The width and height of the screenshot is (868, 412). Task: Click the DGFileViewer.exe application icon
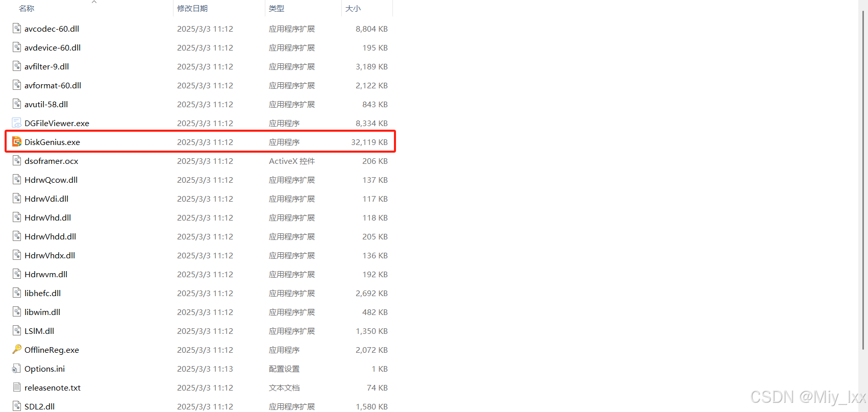(x=17, y=123)
